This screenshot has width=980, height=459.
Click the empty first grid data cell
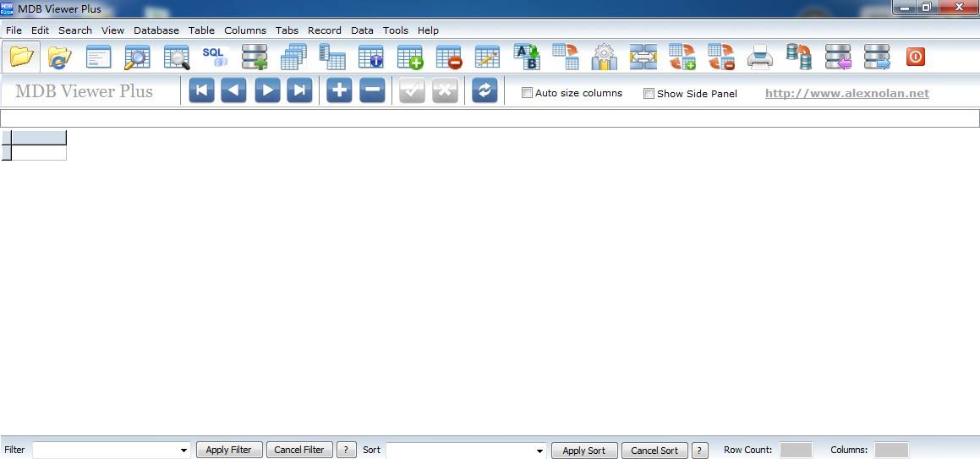(39, 152)
